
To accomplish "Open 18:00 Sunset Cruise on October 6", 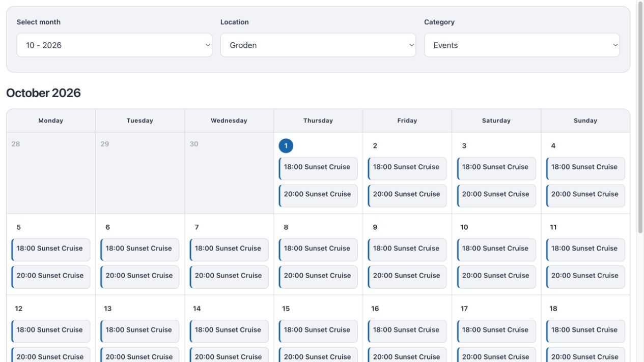I will click(x=140, y=250).
